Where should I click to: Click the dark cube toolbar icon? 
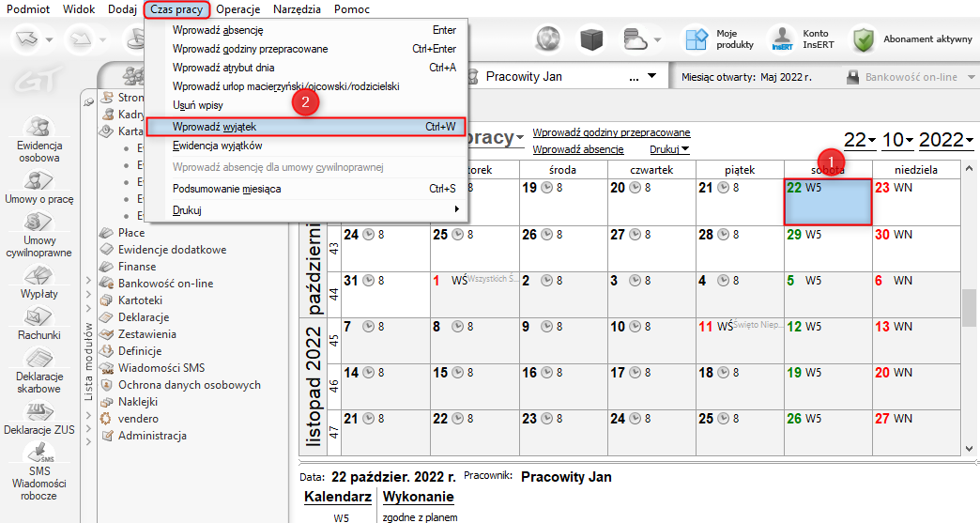pyautogui.click(x=591, y=39)
